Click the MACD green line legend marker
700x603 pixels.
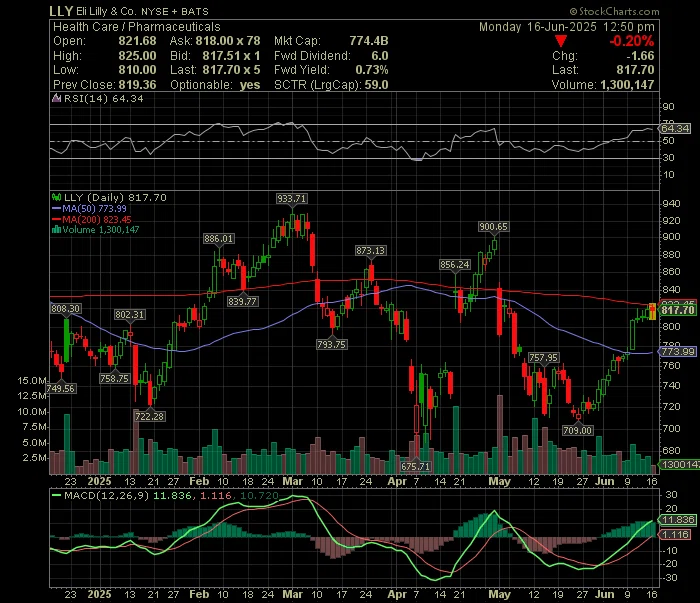pos(56,495)
